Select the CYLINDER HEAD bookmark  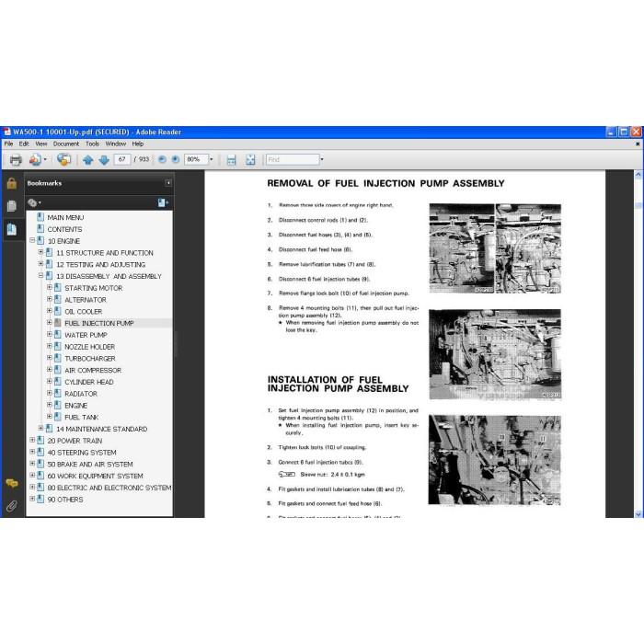tap(88, 382)
